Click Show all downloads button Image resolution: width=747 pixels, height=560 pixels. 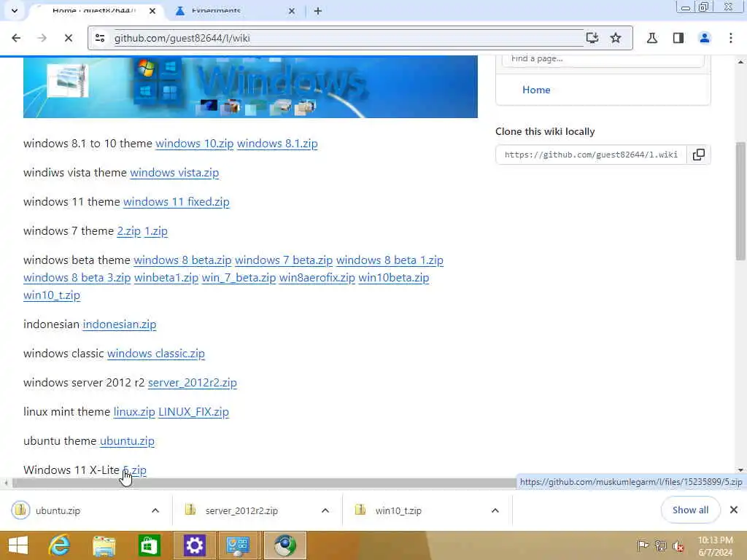(x=690, y=510)
